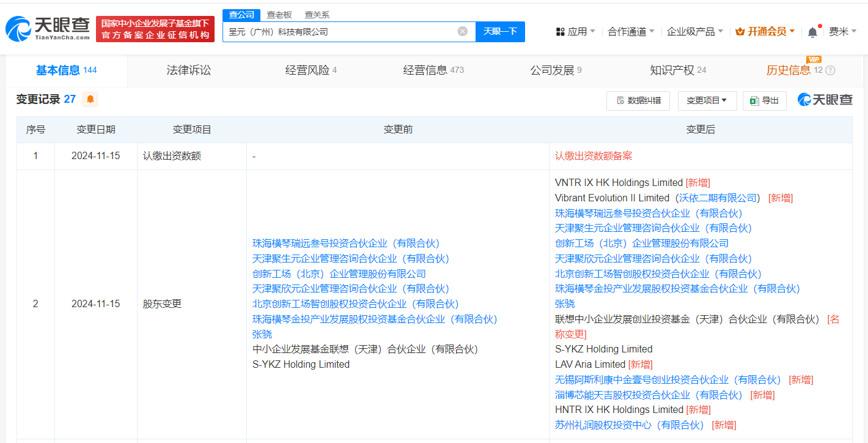This screenshot has height=443, width=868.
Task: Click the 天眼一下 search button
Action: 500,31
